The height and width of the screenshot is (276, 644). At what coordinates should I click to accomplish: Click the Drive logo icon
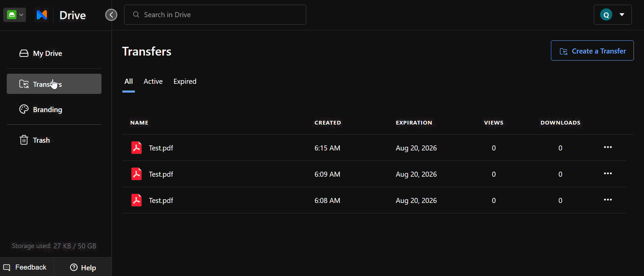pyautogui.click(x=42, y=15)
